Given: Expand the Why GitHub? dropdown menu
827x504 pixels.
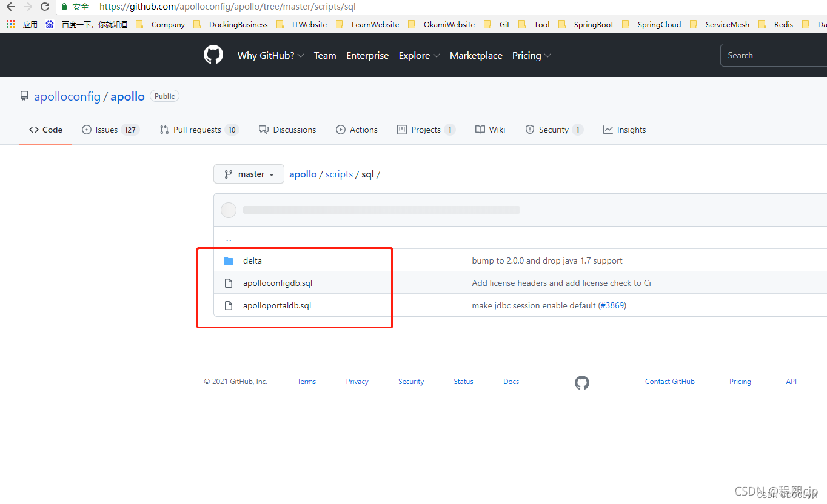Looking at the screenshot, I should [x=271, y=55].
